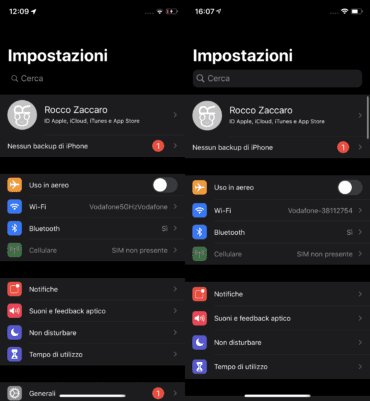Tap the Wi-Fi icon beside Vodafone-38112754
This screenshot has width=370, height=401.
point(199,210)
